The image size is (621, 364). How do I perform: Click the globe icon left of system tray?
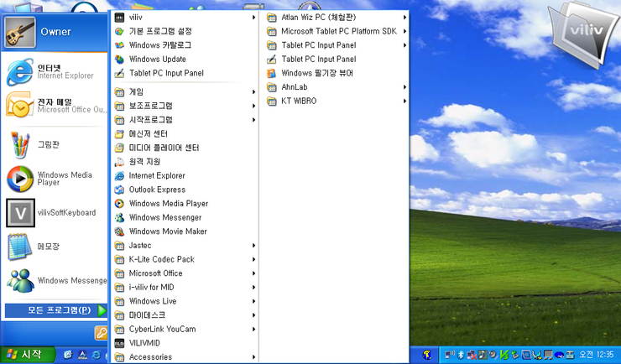pyautogui.click(x=427, y=355)
